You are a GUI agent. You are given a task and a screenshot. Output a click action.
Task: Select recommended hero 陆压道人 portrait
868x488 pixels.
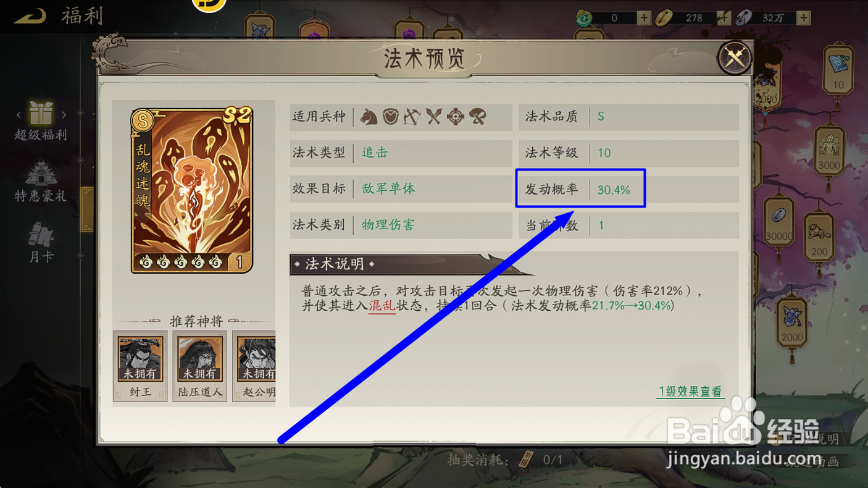pyautogui.click(x=199, y=366)
